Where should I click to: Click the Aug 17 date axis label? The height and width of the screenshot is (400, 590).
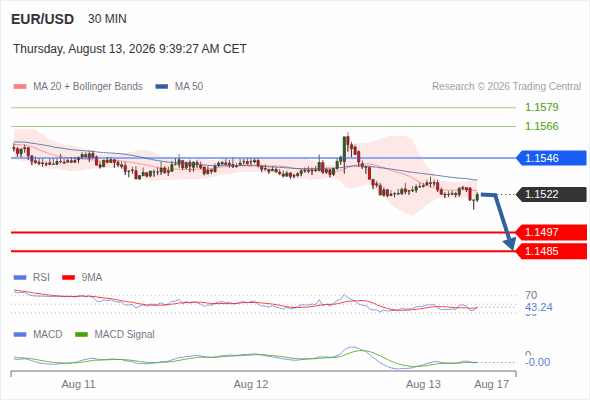[492, 384]
